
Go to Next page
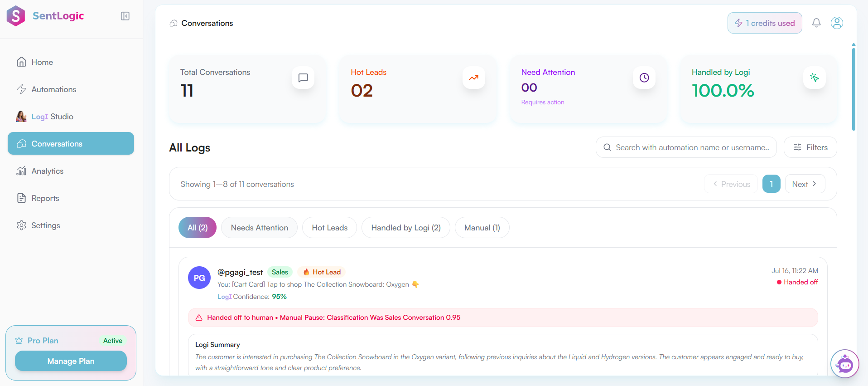pos(805,184)
